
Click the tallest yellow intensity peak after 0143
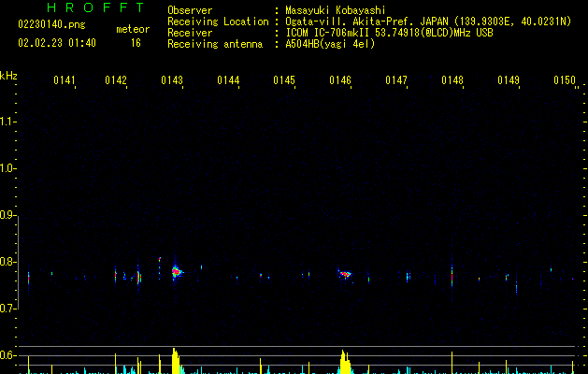(176, 361)
